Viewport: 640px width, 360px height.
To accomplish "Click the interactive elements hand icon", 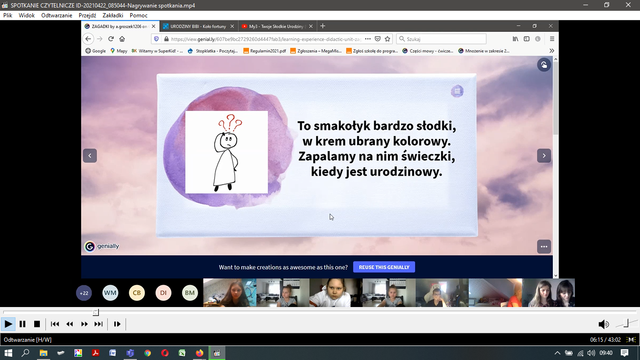I will click(x=544, y=65).
